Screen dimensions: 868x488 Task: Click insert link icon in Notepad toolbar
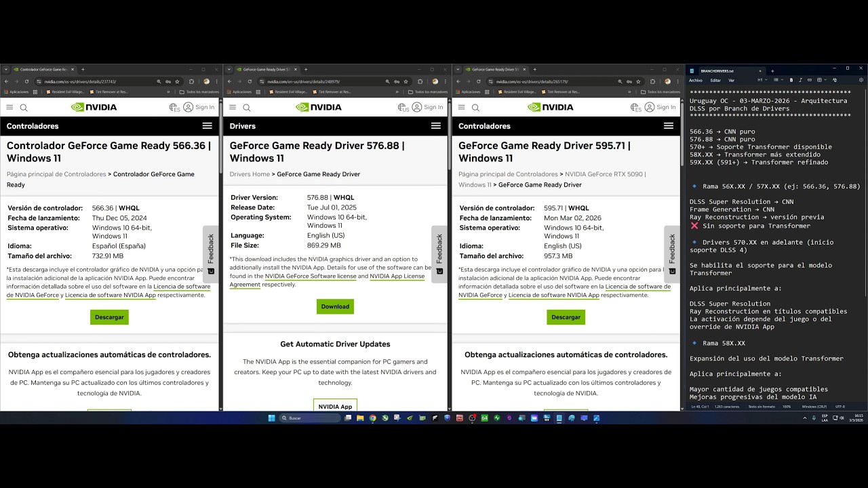click(x=810, y=80)
